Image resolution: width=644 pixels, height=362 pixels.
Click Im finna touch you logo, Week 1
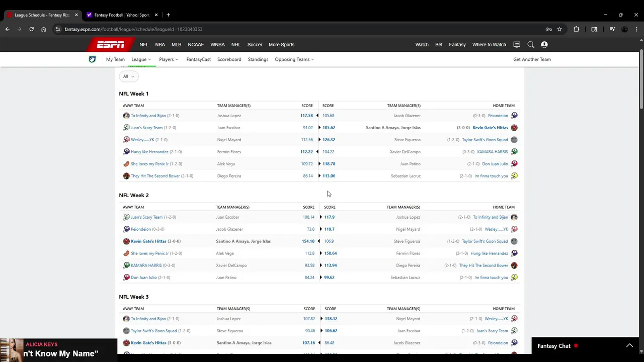[514, 176]
